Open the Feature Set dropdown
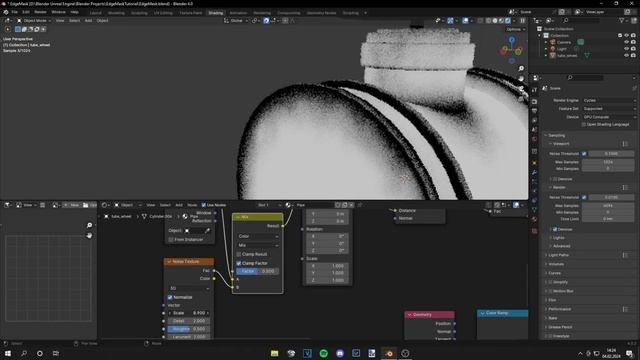This screenshot has width=640, height=360. coord(609,109)
